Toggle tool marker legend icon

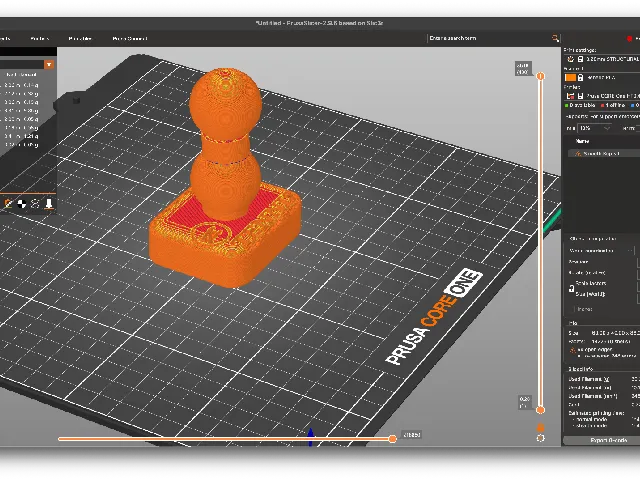point(49,203)
